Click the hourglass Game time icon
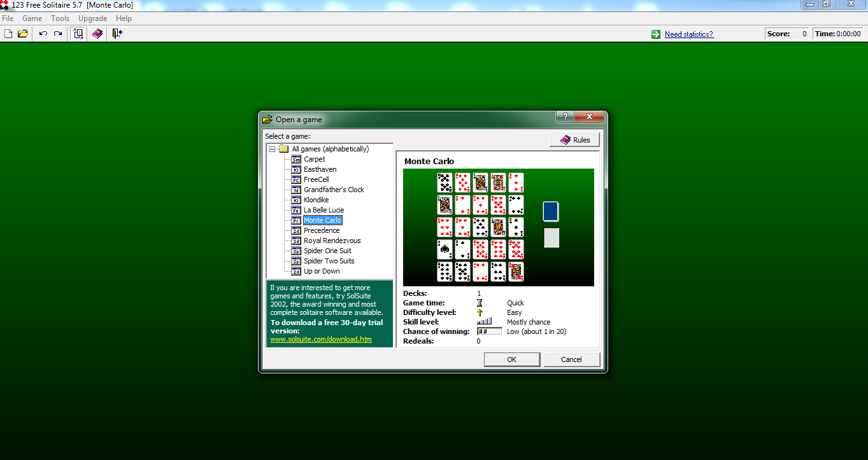Screen dimensions: 868x460 click(480, 303)
